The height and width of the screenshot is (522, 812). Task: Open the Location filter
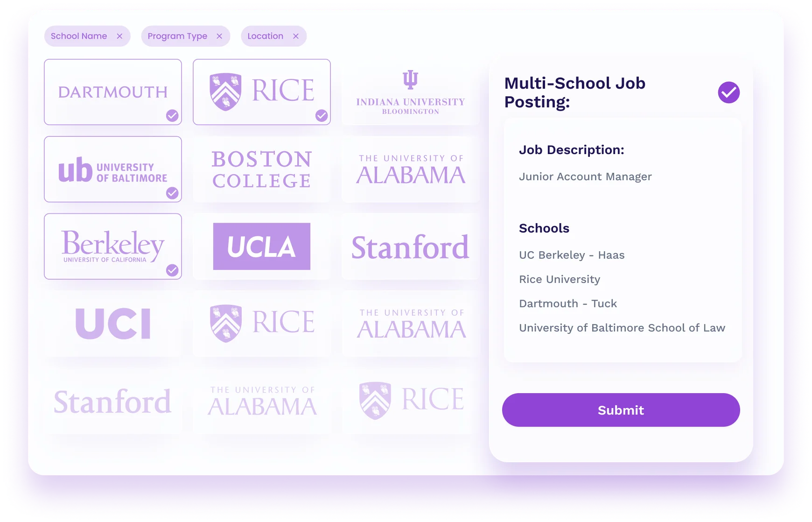pos(265,36)
